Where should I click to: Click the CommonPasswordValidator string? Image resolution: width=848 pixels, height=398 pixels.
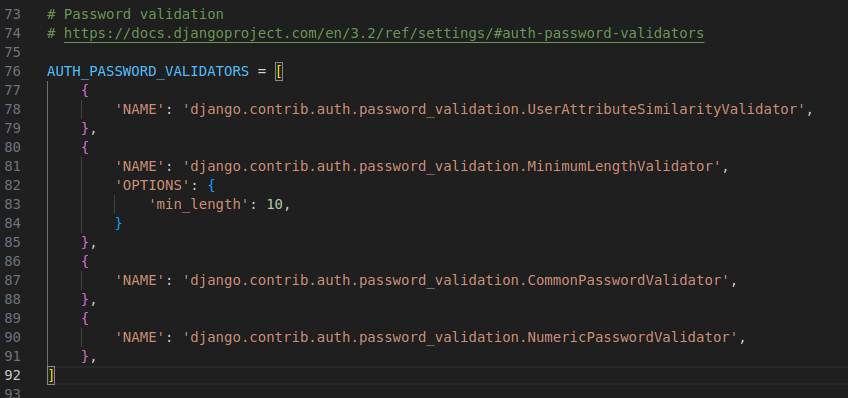[x=456, y=281]
